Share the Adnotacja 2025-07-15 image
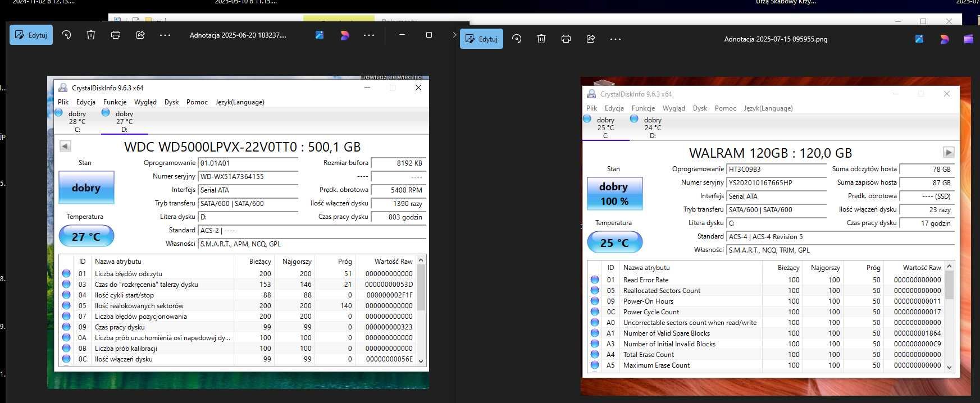The image size is (980, 403). pyautogui.click(x=591, y=39)
